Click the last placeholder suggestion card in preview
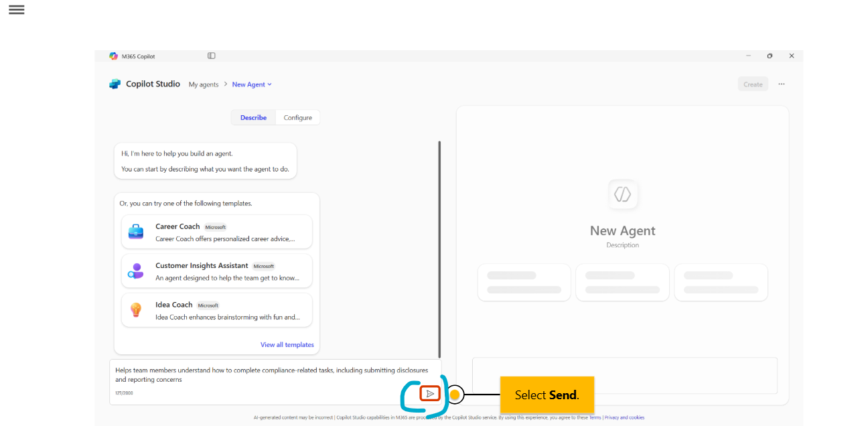The height and width of the screenshot is (426, 868). tap(721, 282)
